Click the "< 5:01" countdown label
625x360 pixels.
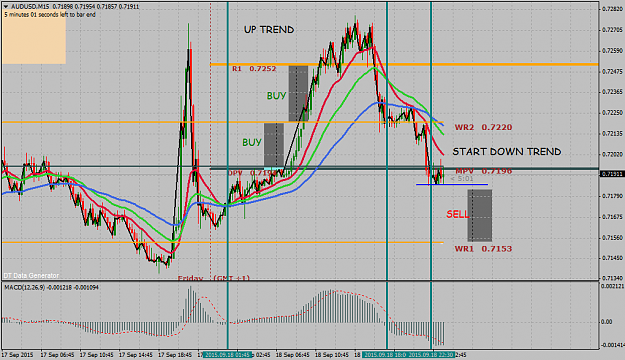pos(462,179)
